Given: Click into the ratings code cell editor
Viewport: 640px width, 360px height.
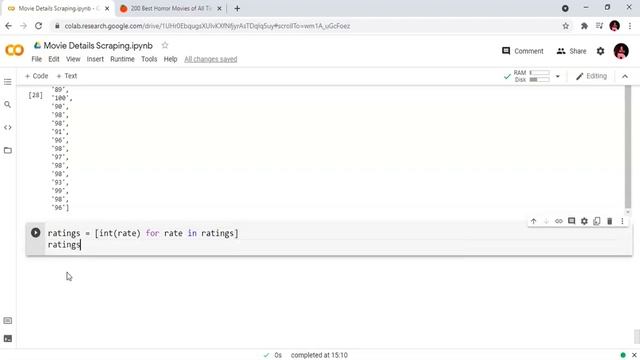Looking at the screenshot, I should click(337, 239).
